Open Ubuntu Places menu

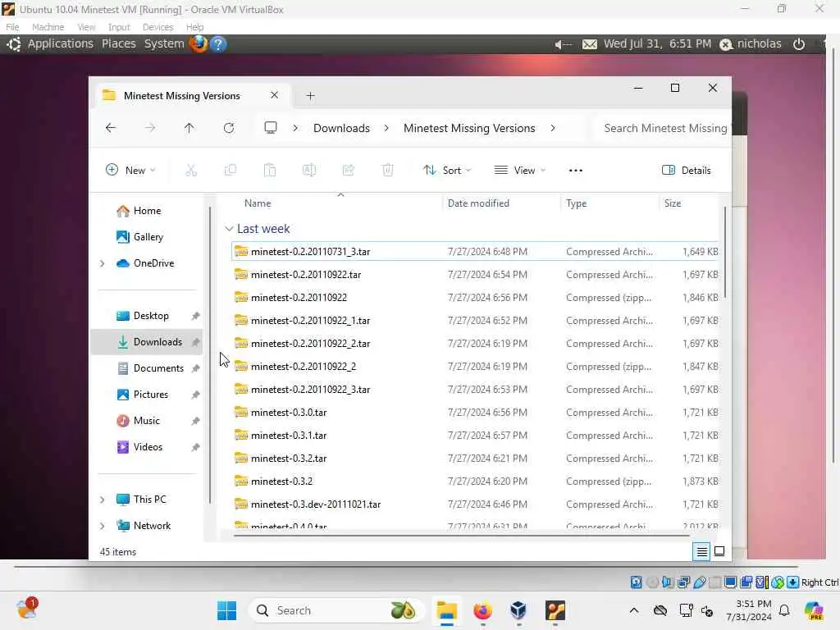tap(118, 44)
